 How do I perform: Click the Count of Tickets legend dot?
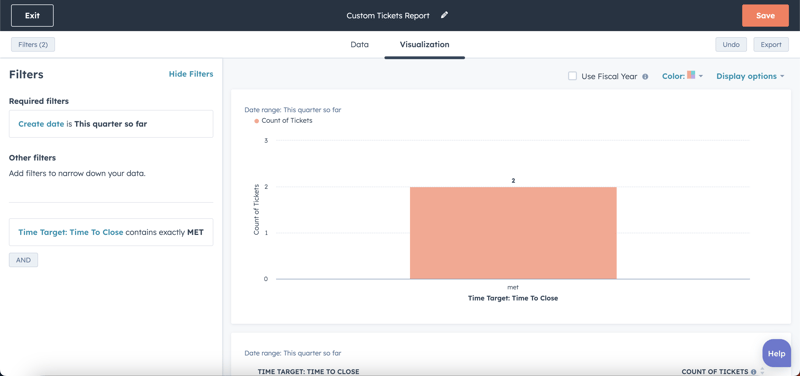[x=257, y=121]
